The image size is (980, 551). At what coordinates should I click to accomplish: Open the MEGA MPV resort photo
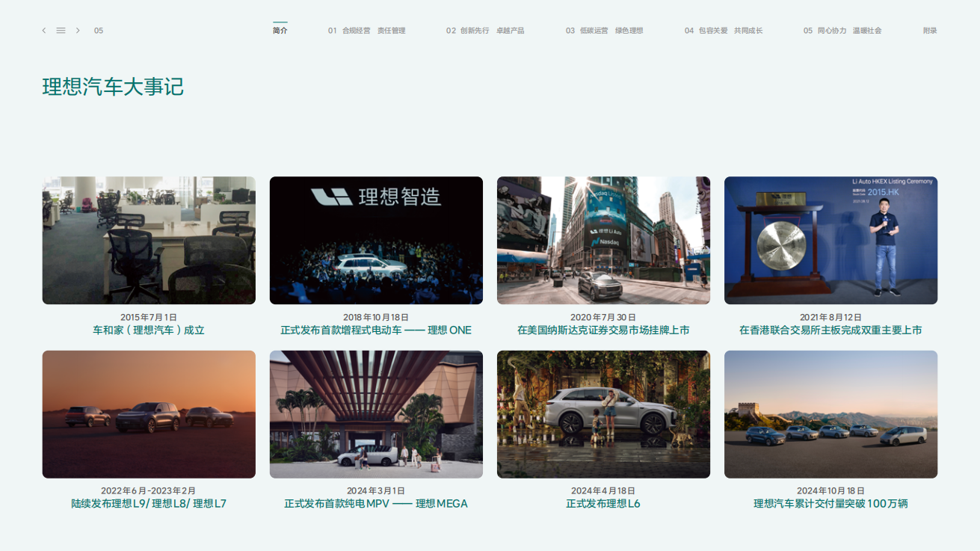pos(376,414)
